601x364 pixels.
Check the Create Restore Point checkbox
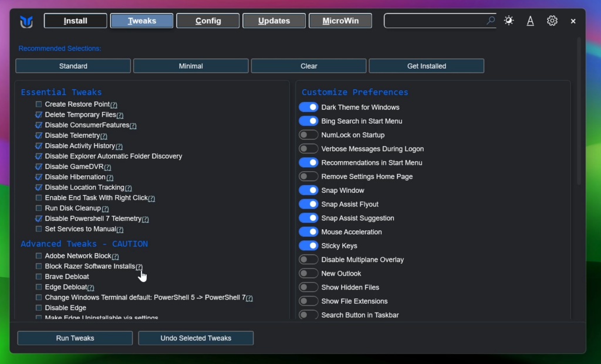39,104
